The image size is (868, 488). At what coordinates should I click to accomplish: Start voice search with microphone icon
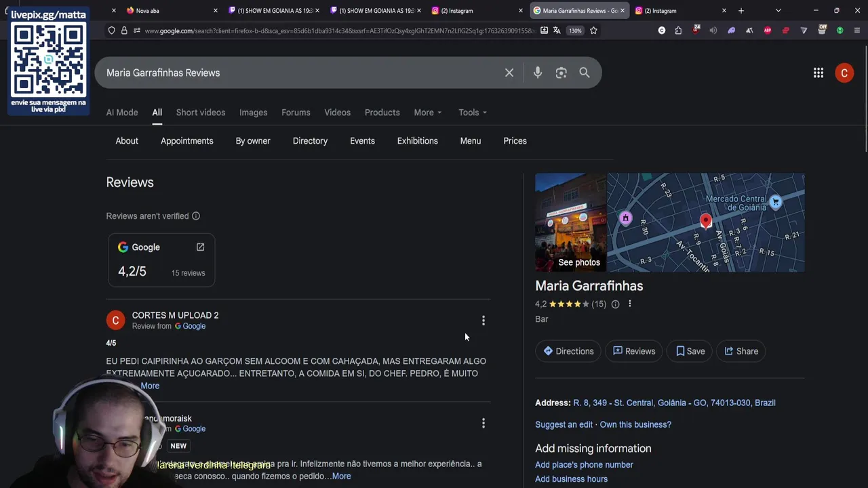tap(537, 73)
